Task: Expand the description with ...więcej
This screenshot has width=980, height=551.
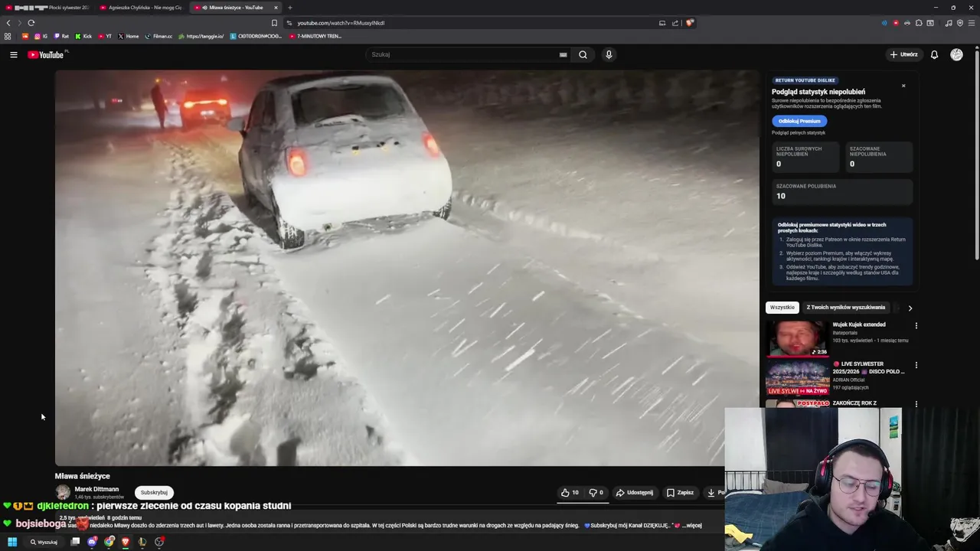Action: [693, 526]
